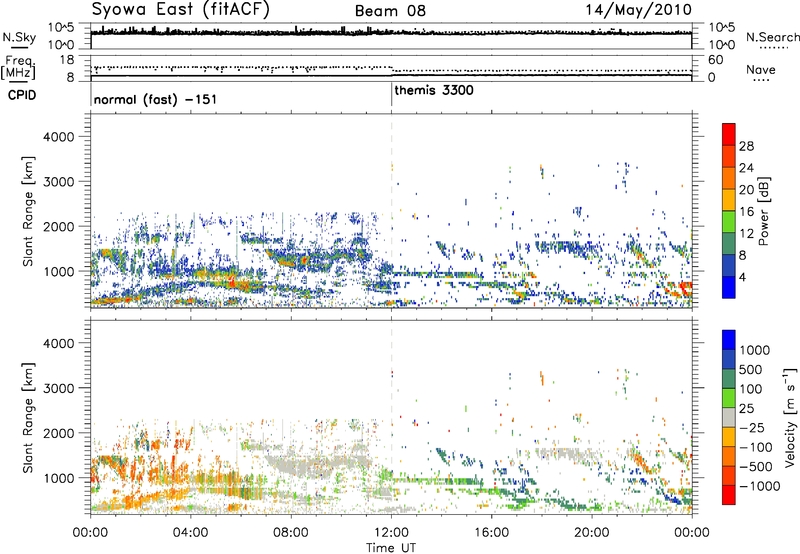Click the red swatch at Velocity colorbar bottom
Viewport: 800px width, 554px height.
click(x=729, y=495)
